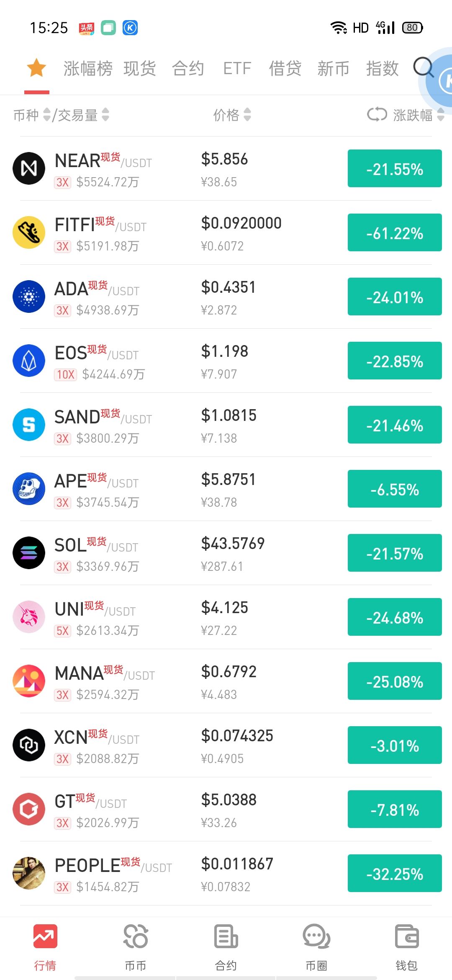Tap the floating K assistant bubble
This screenshot has height=980, width=452.
pos(439,81)
